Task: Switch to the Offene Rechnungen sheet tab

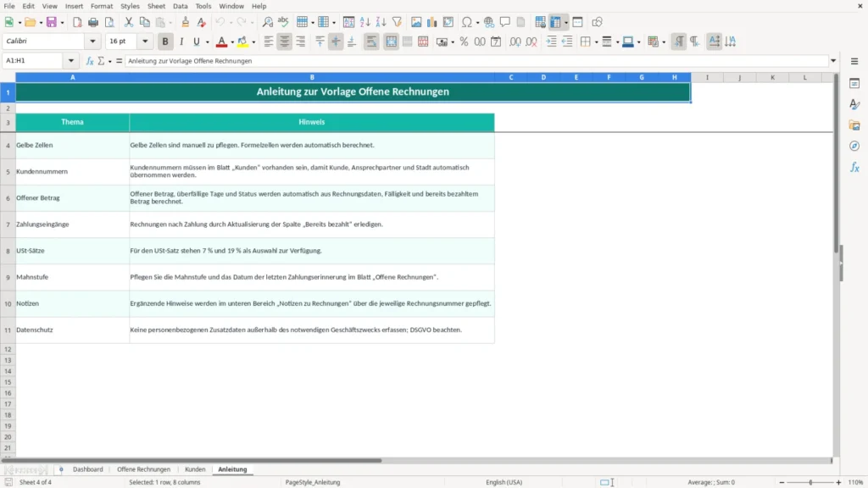Action: click(x=144, y=469)
